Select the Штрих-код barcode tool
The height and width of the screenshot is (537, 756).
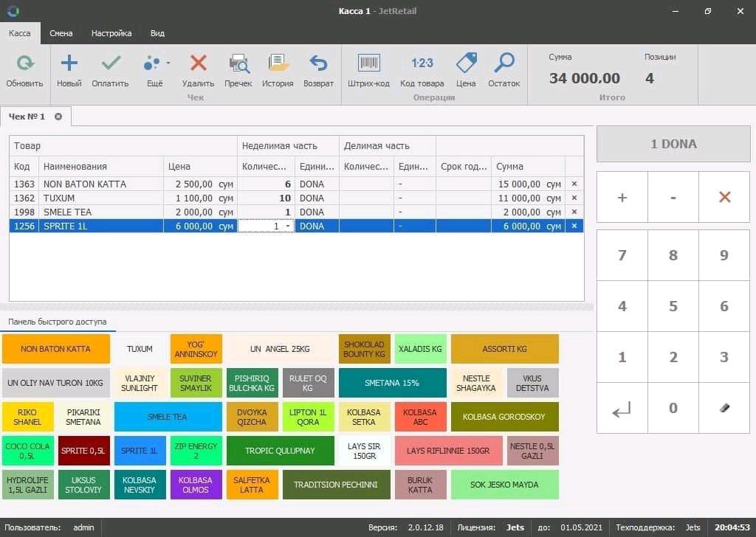click(x=368, y=65)
